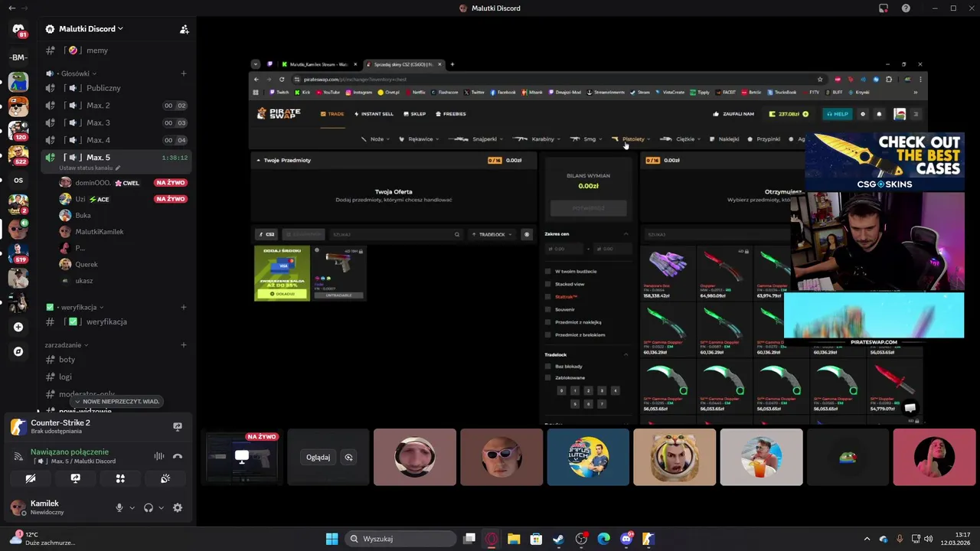This screenshot has width=980, height=551.
Task: Expand microphone input options arrow
Action: [x=132, y=507]
